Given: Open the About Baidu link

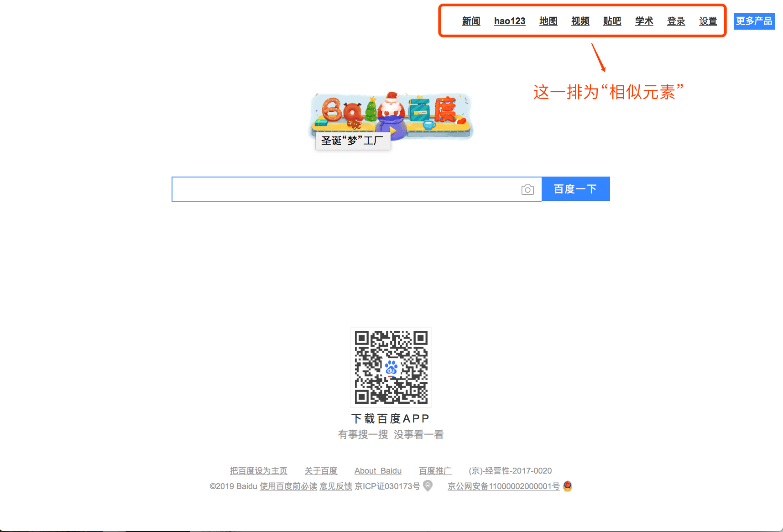Looking at the screenshot, I should click(378, 470).
